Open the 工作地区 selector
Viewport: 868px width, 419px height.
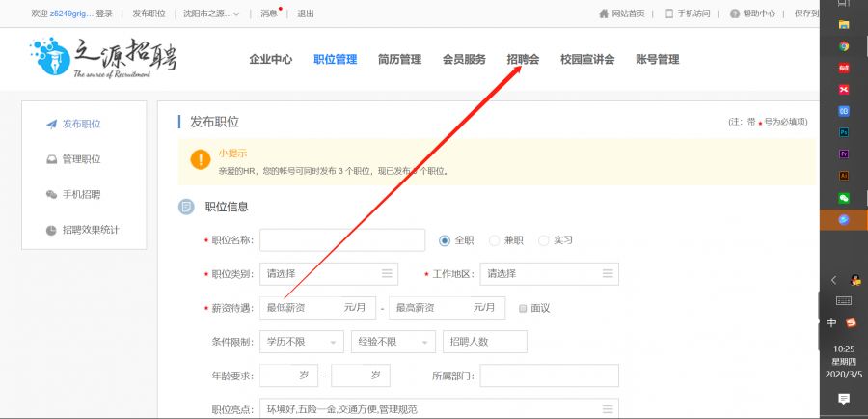point(549,274)
